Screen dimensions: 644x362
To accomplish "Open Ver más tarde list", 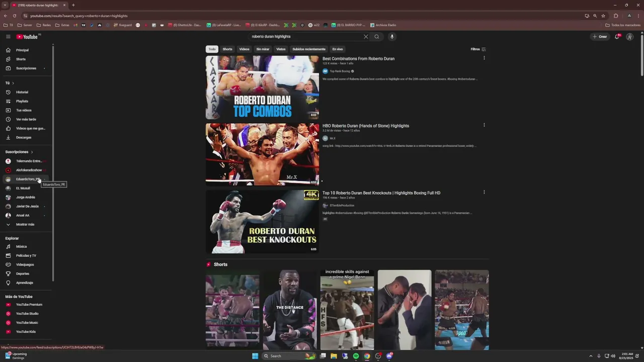I will 26,119.
